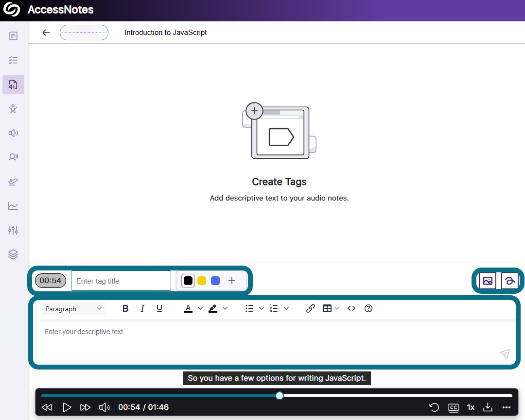Open the checklist icon in sidebar
The height and width of the screenshot is (420, 525).
14,60
